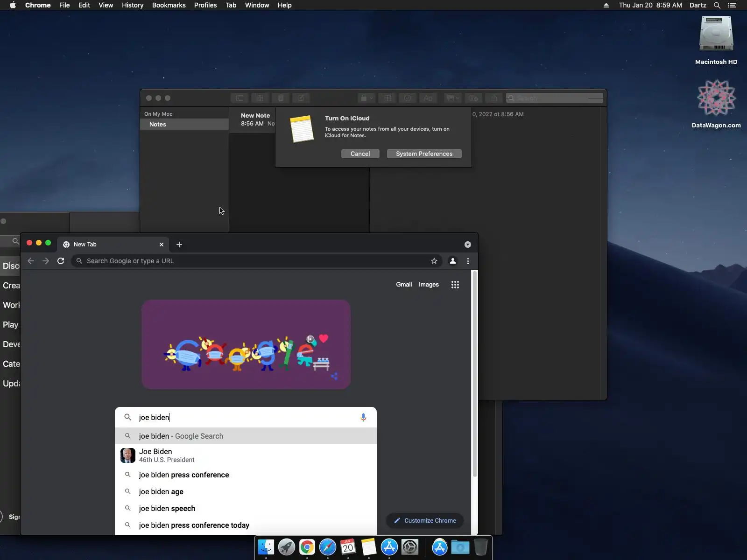The height and width of the screenshot is (560, 747).
Task: Pick 'joe biden press conference today' suggestion
Action: (246, 525)
